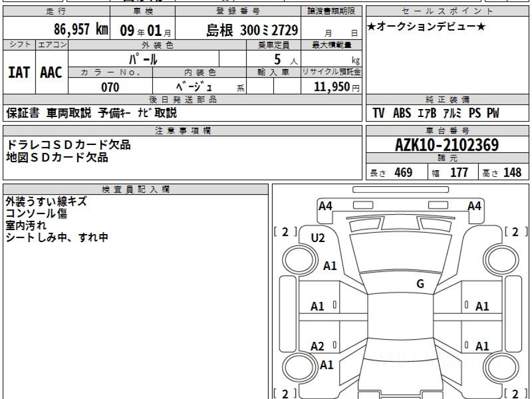Image resolution: width=532 pixels, height=399 pixels.
Task: Click inspector note シートしみ中、すれ中
Action: 57,237
